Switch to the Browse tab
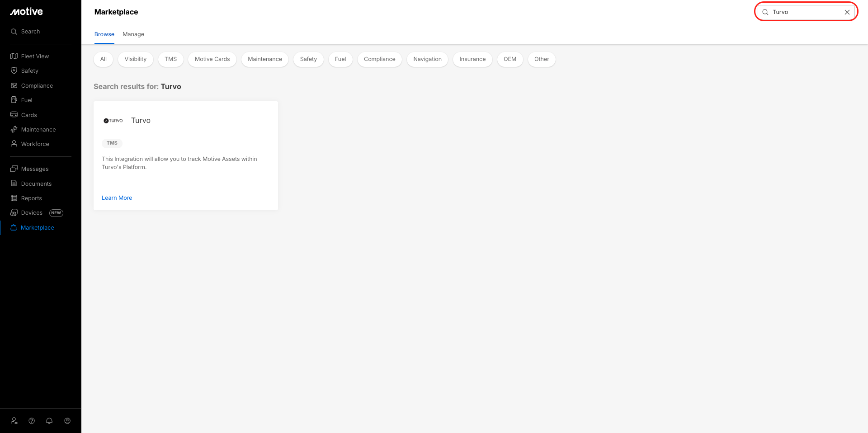This screenshot has height=433, width=868. coord(104,34)
